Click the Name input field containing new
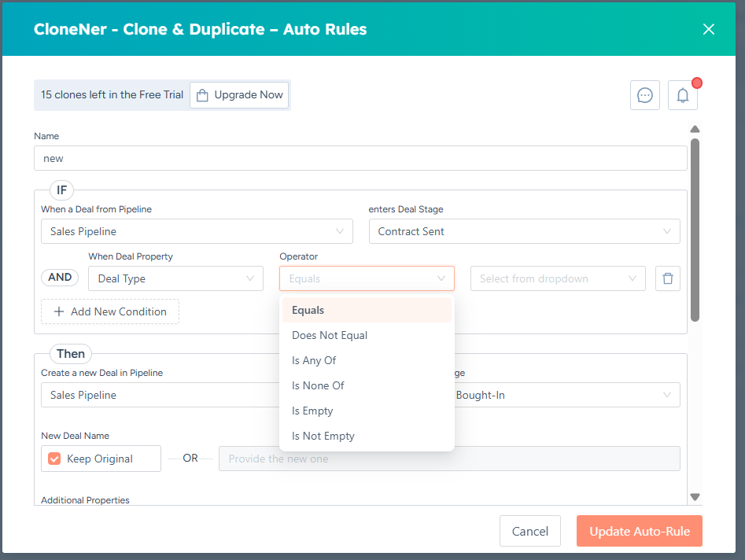 360,158
